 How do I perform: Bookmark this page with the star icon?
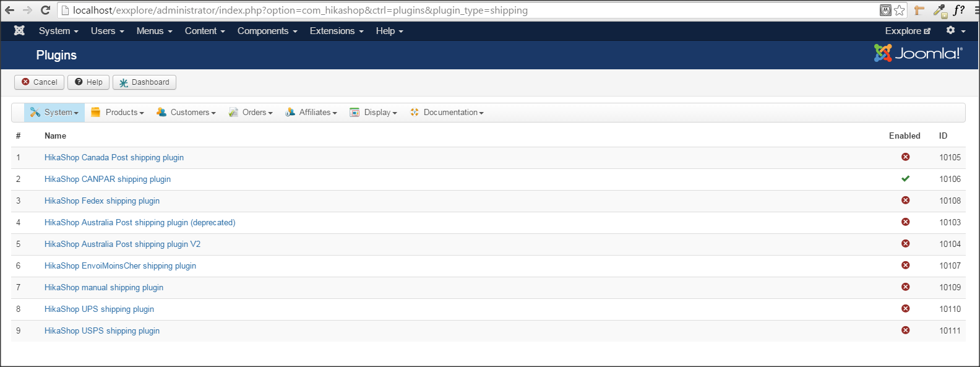tap(900, 10)
